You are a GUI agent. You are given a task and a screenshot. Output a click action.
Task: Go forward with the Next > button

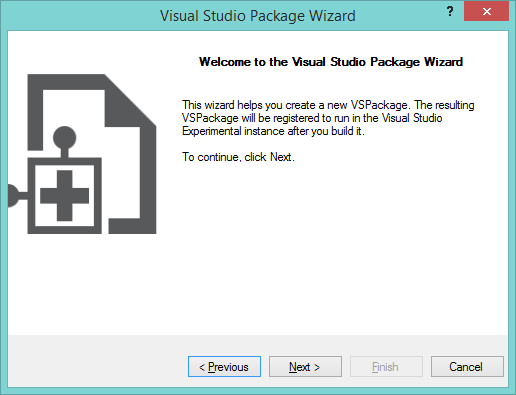[305, 367]
